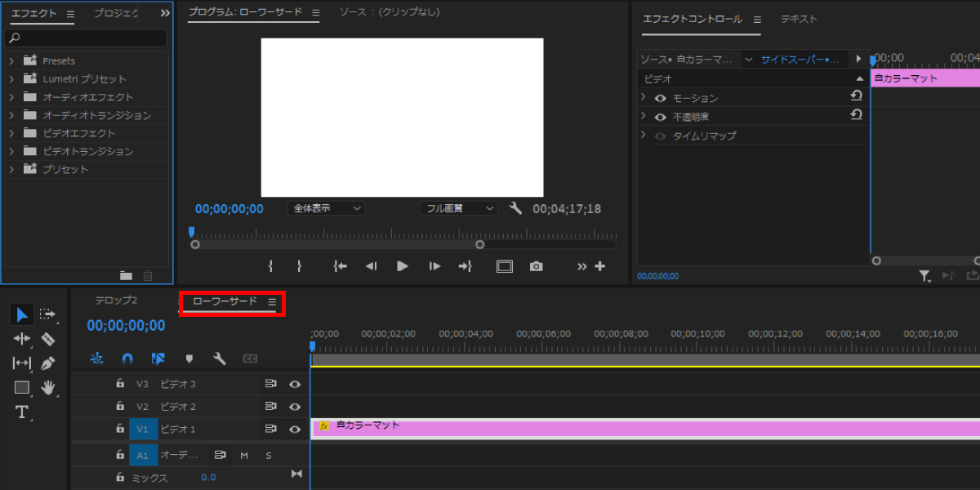Viewport: 980px width, 490px height.
Task: Step forward one frame
Action: pyautogui.click(x=434, y=266)
